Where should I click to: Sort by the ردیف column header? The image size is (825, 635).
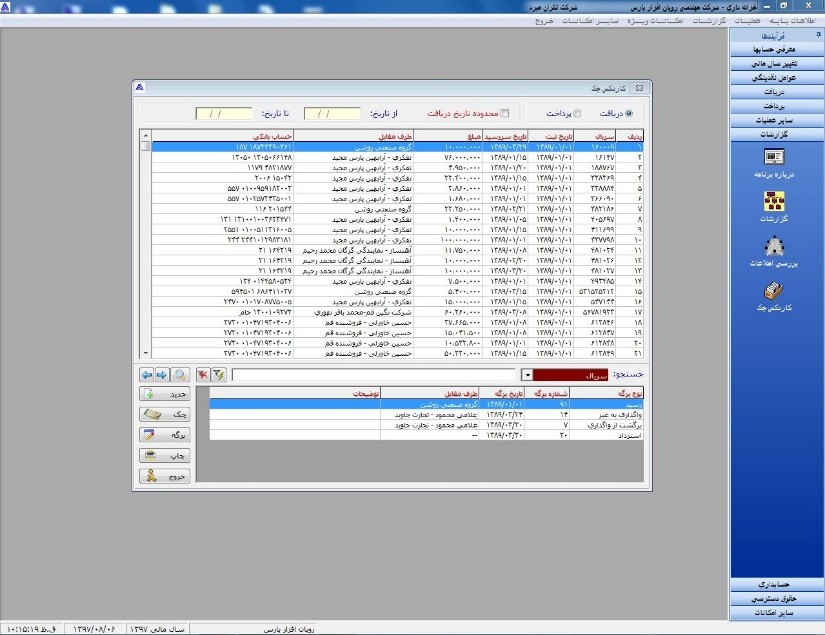coord(629,136)
